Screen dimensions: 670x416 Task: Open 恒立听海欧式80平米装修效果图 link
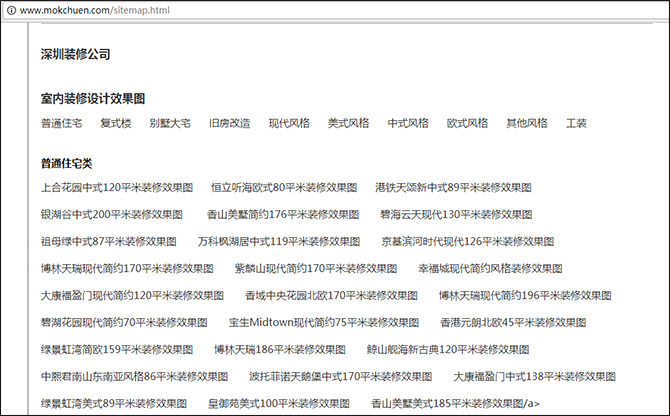click(284, 187)
